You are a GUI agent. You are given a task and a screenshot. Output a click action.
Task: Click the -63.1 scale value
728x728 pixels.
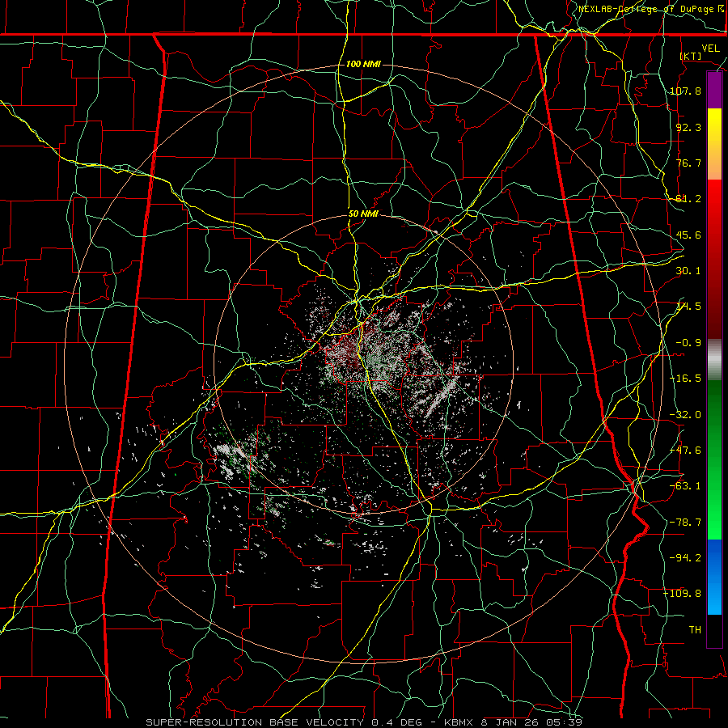[686, 486]
